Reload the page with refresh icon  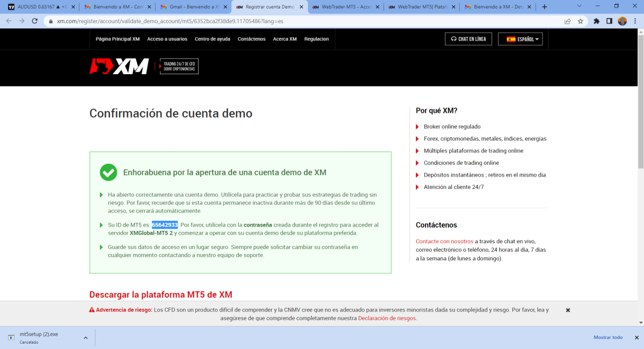click(35, 21)
